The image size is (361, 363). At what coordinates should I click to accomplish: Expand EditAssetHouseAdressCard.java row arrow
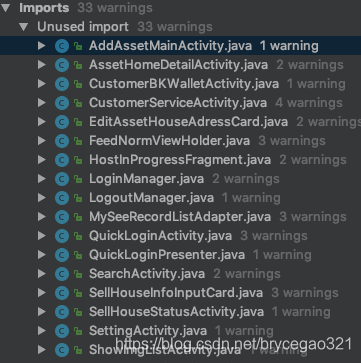[x=42, y=122]
